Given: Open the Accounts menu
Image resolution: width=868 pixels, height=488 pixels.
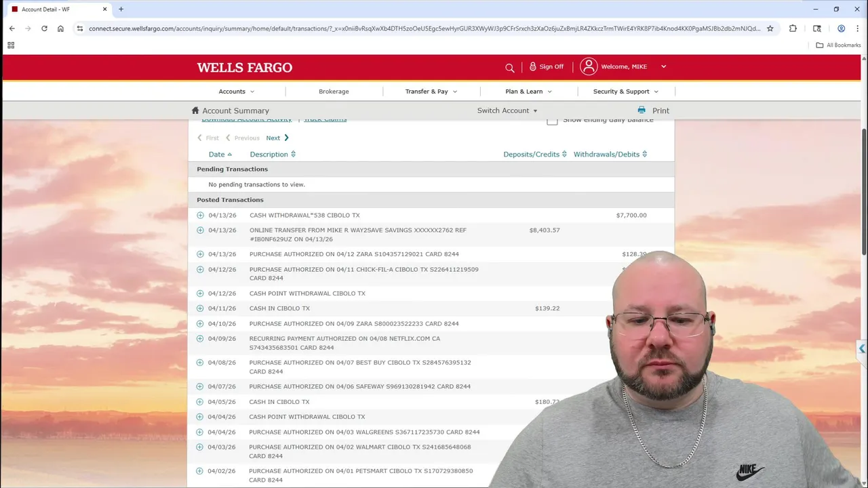Looking at the screenshot, I should point(237,91).
